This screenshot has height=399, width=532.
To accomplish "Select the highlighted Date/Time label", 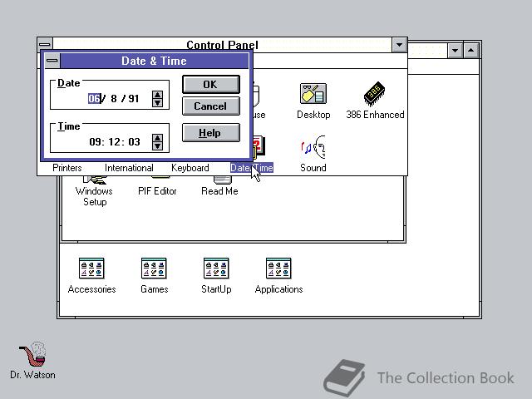I will coord(252,168).
